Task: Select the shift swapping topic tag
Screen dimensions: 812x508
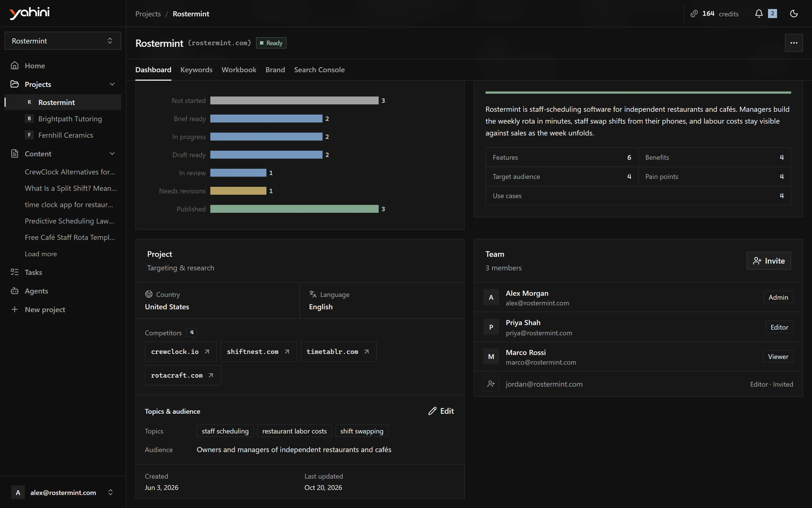Action: [362, 431]
